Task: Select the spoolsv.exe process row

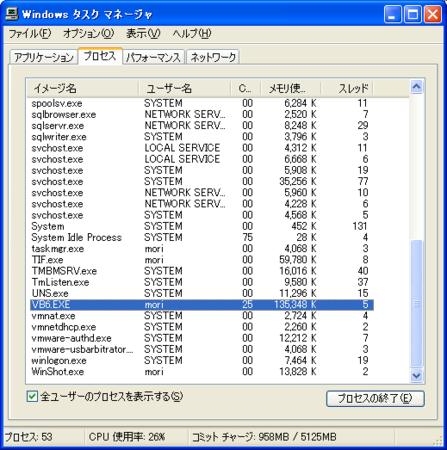Action: click(x=202, y=103)
